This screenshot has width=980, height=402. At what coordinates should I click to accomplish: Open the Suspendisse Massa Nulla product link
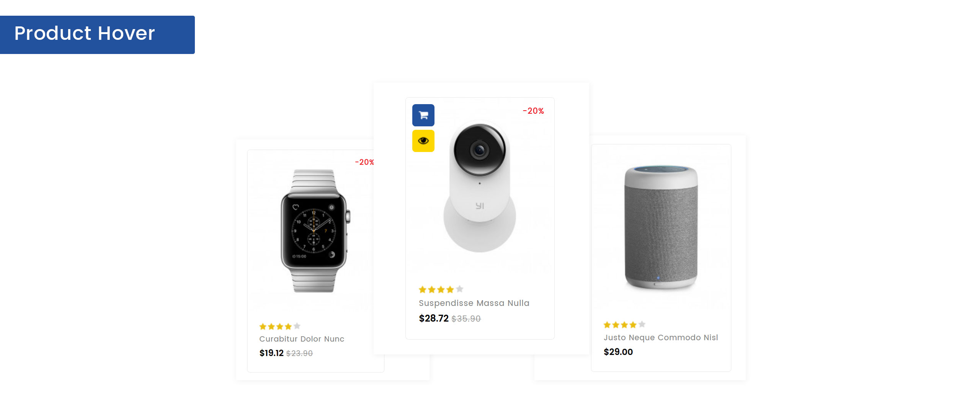(474, 303)
